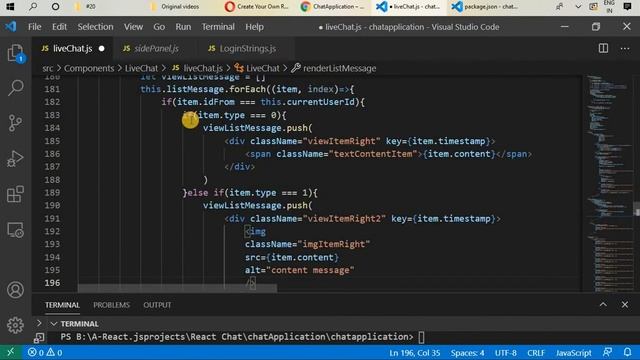Click line number 189 in the gutter
This screenshot has width=640, height=360.
click(x=52, y=193)
